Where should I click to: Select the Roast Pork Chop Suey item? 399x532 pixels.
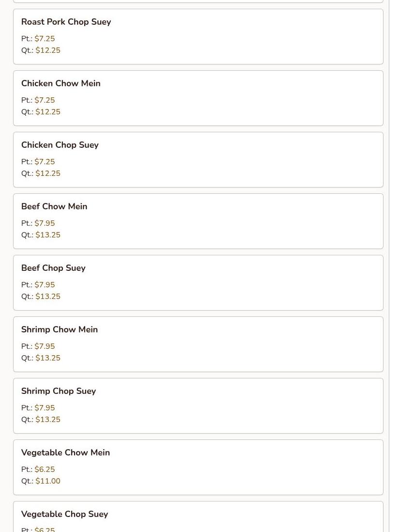198,37
